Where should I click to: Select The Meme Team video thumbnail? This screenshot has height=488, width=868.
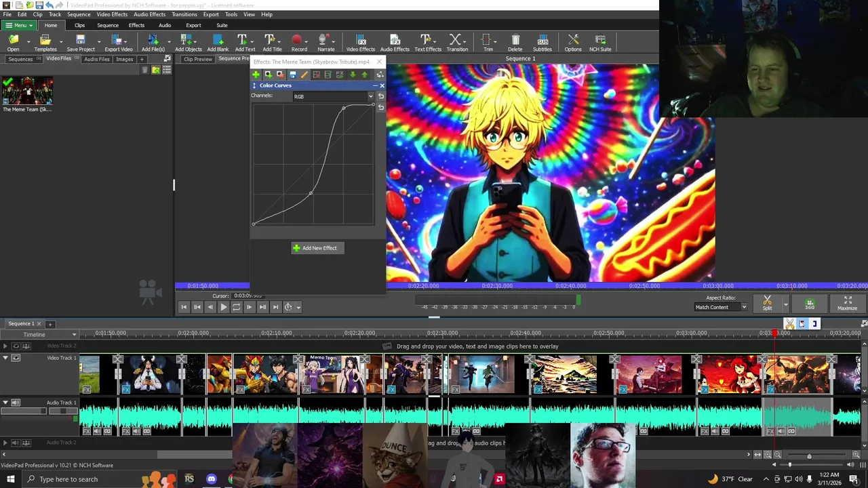[x=27, y=90]
